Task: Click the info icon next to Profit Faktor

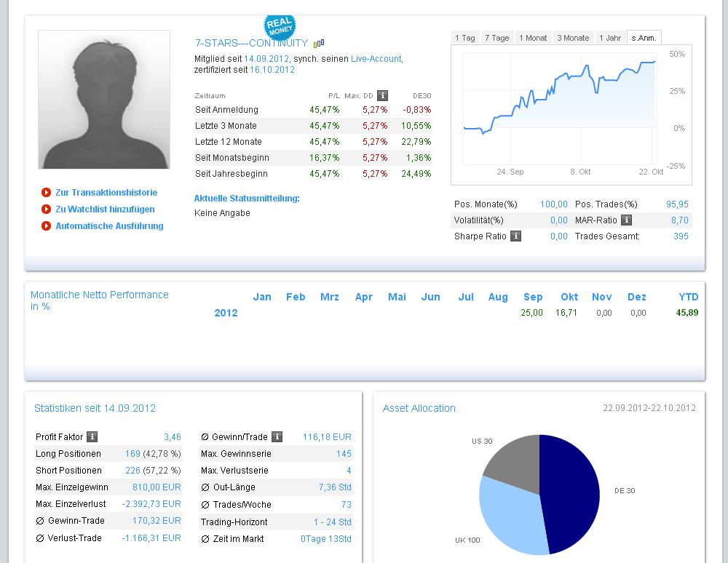Action: pyautogui.click(x=92, y=437)
